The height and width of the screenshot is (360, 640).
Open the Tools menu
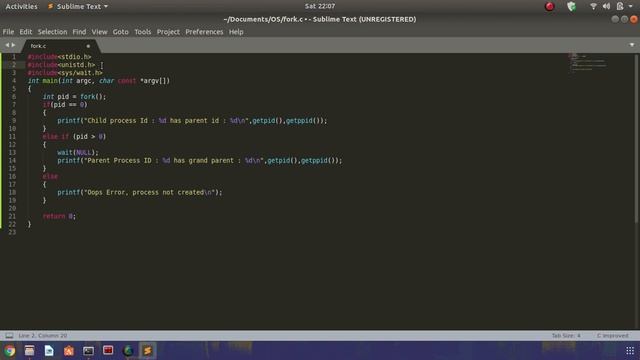click(142, 32)
